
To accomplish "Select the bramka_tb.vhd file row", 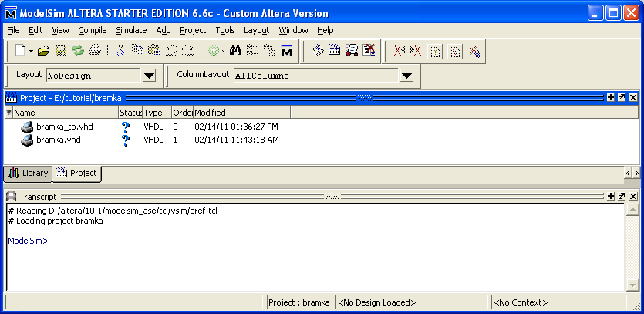I will [150, 127].
